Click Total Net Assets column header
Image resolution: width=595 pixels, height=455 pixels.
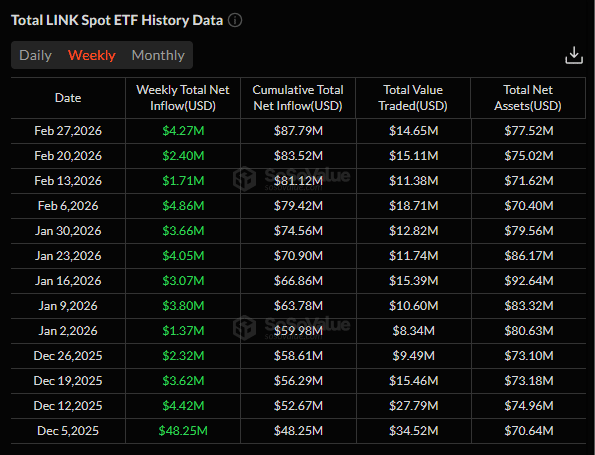click(x=528, y=98)
